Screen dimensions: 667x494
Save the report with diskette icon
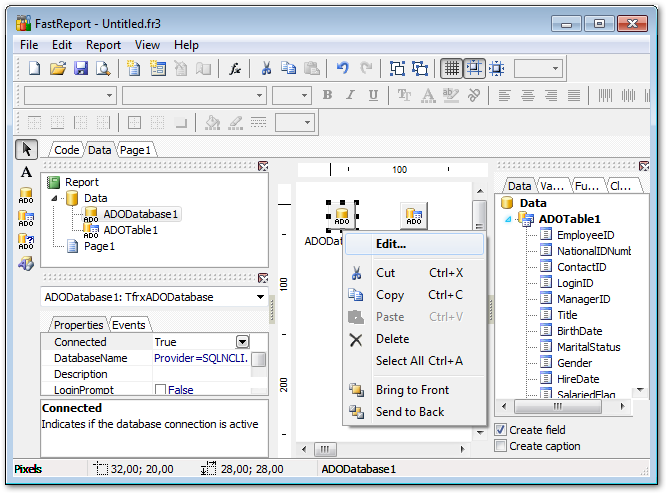click(x=81, y=68)
